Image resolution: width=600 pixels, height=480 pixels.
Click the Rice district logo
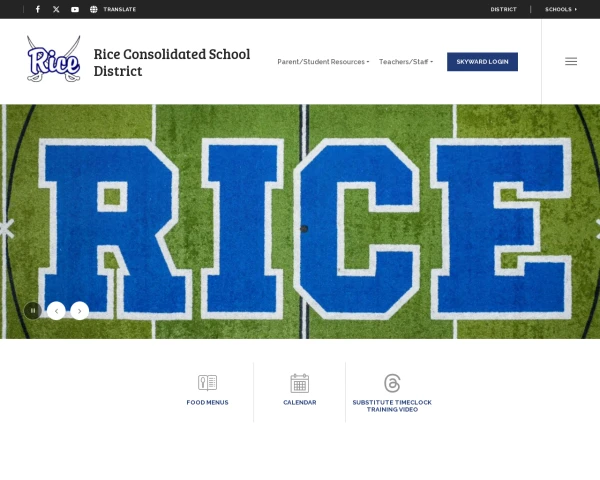coord(54,59)
